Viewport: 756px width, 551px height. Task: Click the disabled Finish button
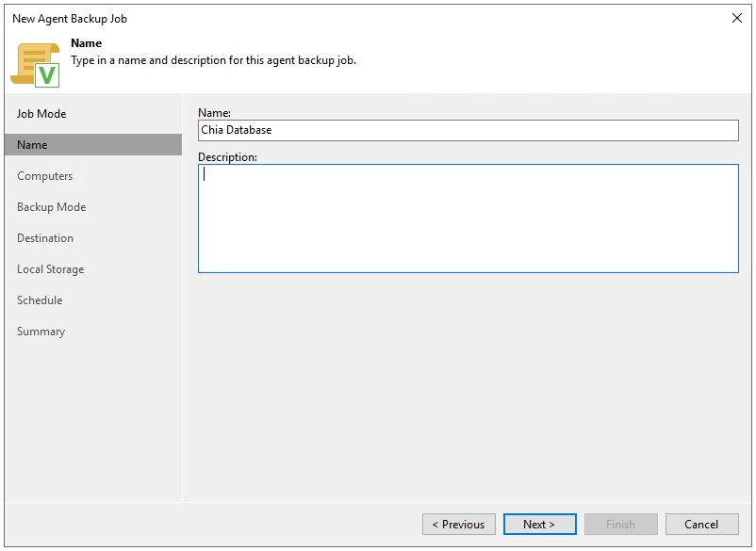(620, 524)
